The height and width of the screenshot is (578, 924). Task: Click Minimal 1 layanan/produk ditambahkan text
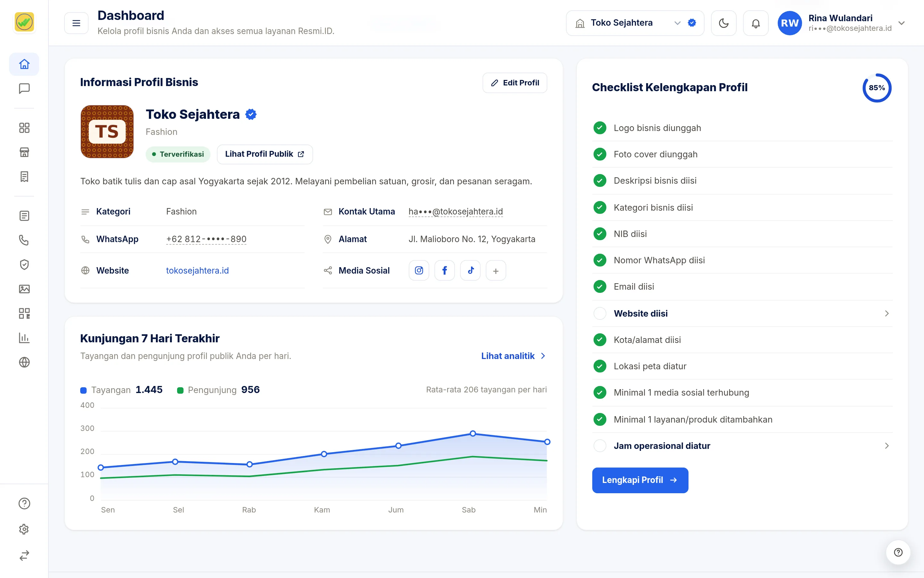tap(693, 419)
